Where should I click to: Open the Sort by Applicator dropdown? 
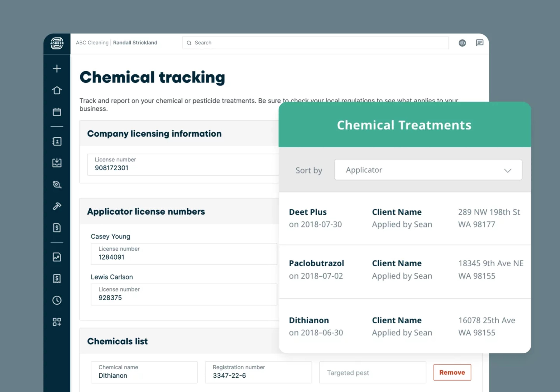[428, 170]
